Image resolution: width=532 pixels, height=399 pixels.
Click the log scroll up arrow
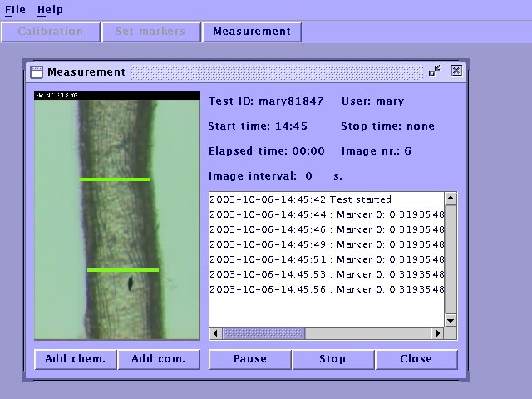click(451, 199)
